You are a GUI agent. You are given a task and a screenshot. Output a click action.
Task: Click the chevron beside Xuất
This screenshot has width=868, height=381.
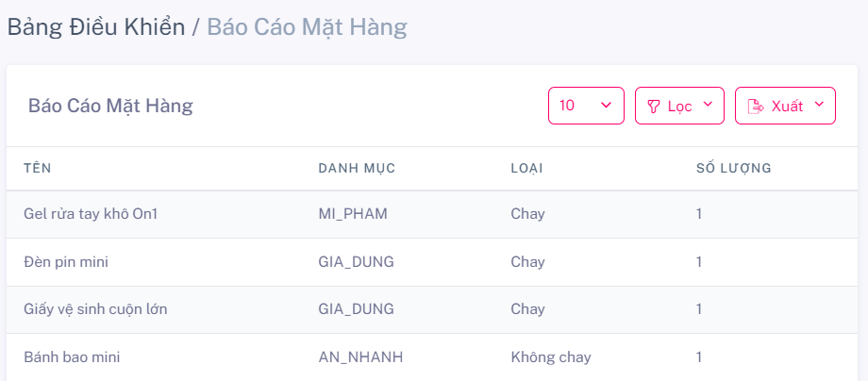coord(819,105)
